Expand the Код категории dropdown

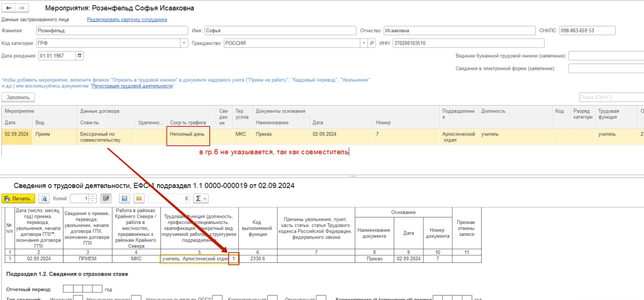click(184, 43)
